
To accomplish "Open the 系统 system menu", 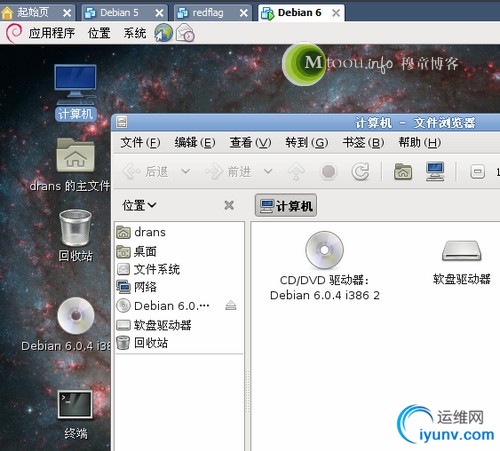I will [135, 33].
